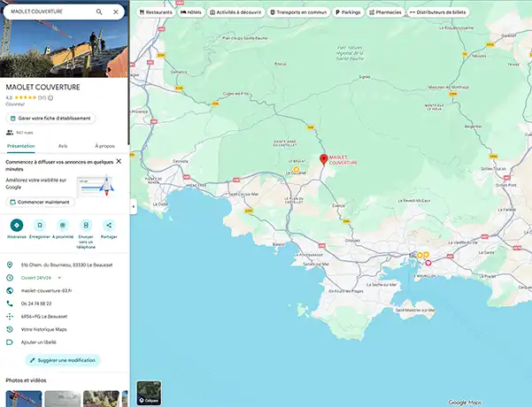This screenshot has height=407, width=532.
Task: Open the Calques layers thumbnail
Action: pos(149,393)
